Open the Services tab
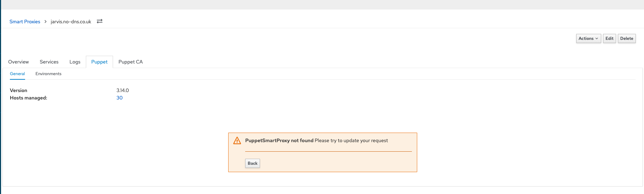 tap(49, 62)
